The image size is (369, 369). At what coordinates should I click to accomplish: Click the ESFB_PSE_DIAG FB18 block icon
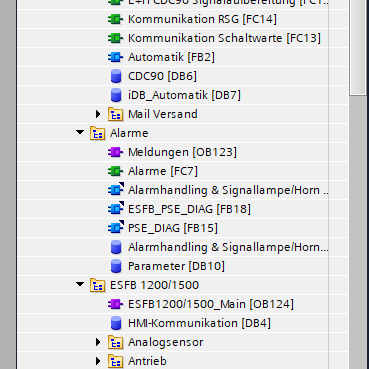[x=115, y=209]
